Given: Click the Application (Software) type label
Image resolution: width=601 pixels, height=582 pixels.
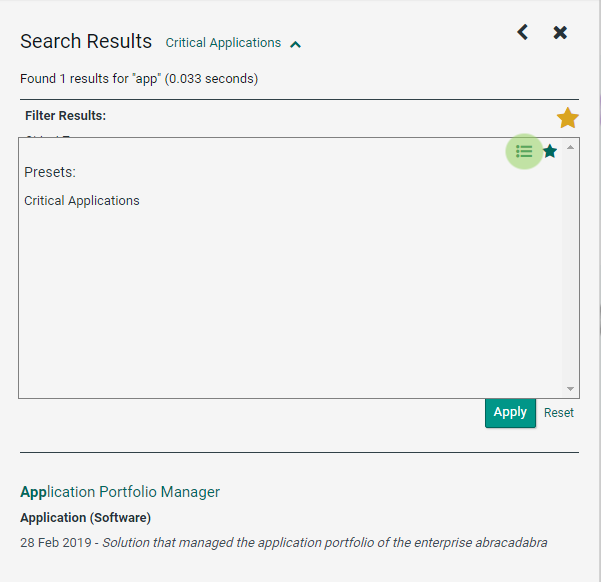Looking at the screenshot, I should (85, 518).
